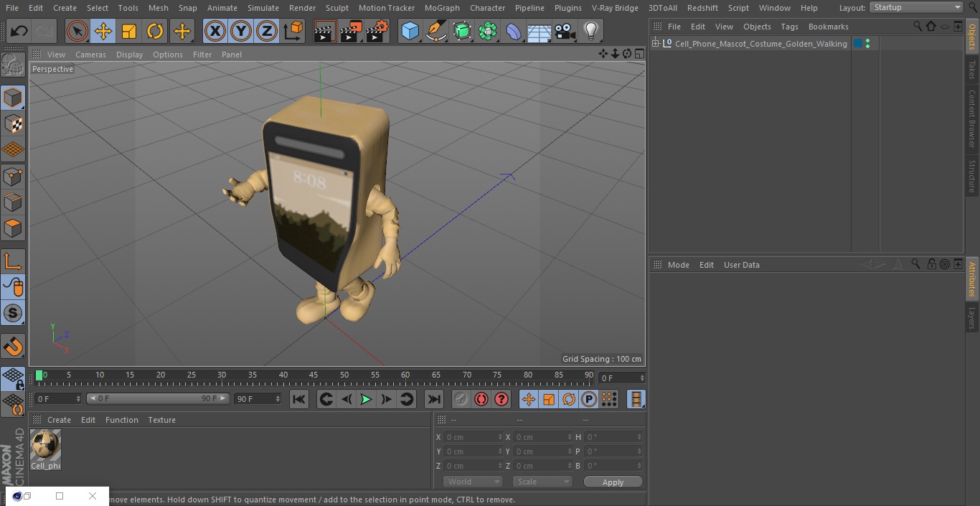This screenshot has height=506, width=980.
Task: Activate the Scale tool
Action: click(129, 31)
